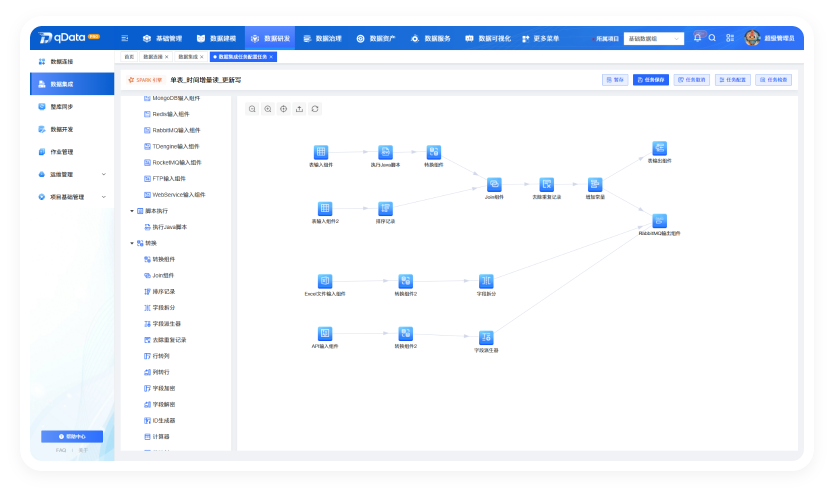Zoom out the canvas with magnifier-minus icon
The image size is (834, 495).
252,109
